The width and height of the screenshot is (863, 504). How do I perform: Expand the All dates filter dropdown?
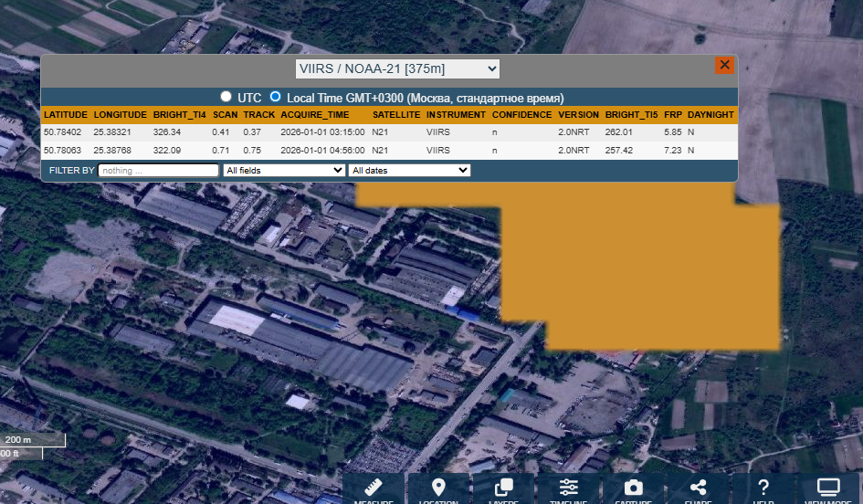(409, 171)
